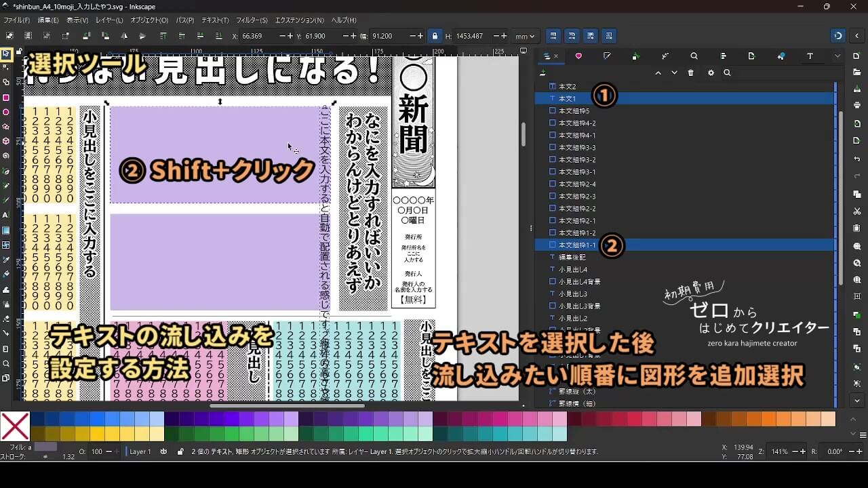Open the フィルター(S) menu

tap(252, 20)
